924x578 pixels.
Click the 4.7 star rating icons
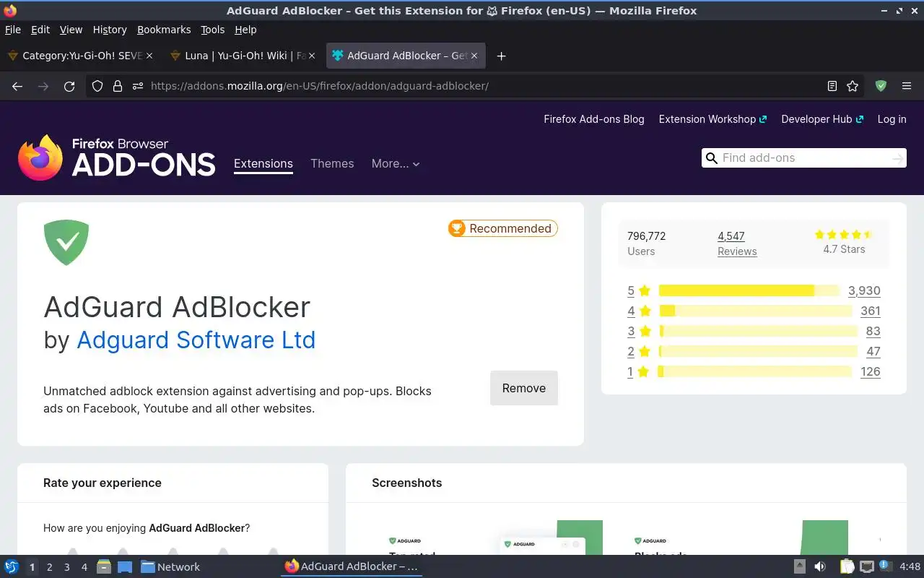point(844,235)
